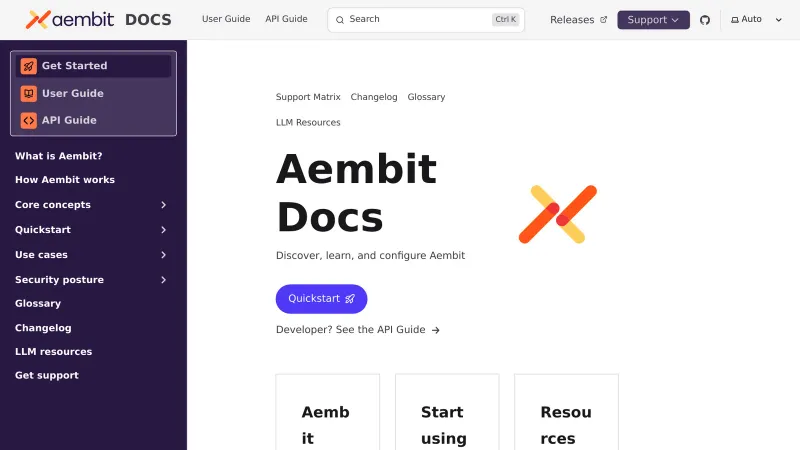Click the rocket icon beside Get Started

(x=29, y=66)
